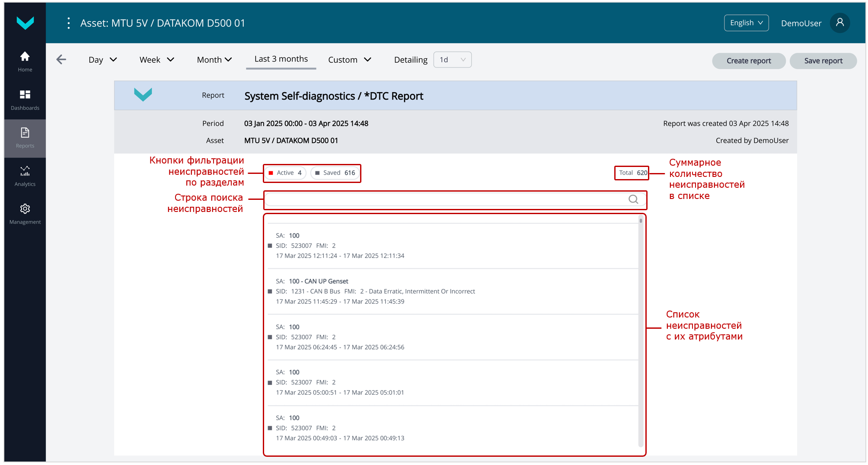
Task: Open Dashboards in the sidebar
Action: pyautogui.click(x=25, y=100)
